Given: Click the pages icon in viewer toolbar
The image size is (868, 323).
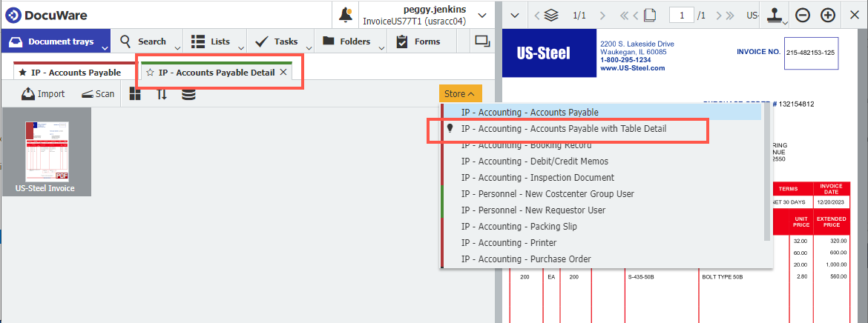Looking at the screenshot, I should coord(650,16).
